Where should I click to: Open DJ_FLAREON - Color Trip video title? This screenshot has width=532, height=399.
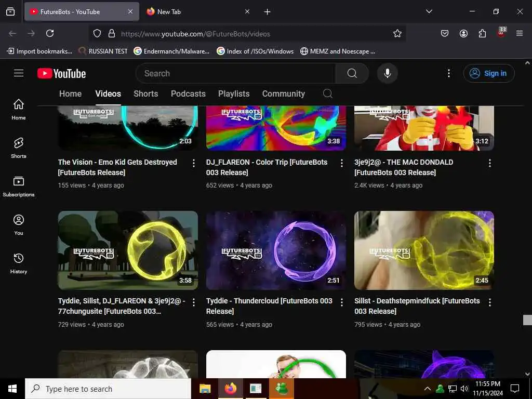pyautogui.click(x=267, y=167)
